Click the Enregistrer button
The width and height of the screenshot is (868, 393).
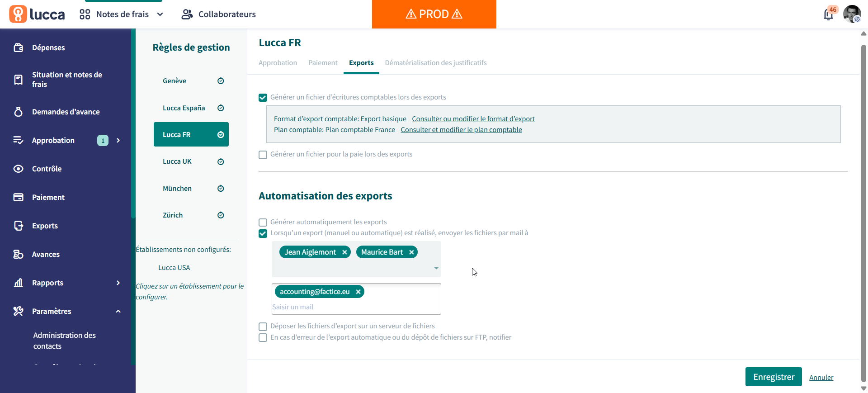774,377
